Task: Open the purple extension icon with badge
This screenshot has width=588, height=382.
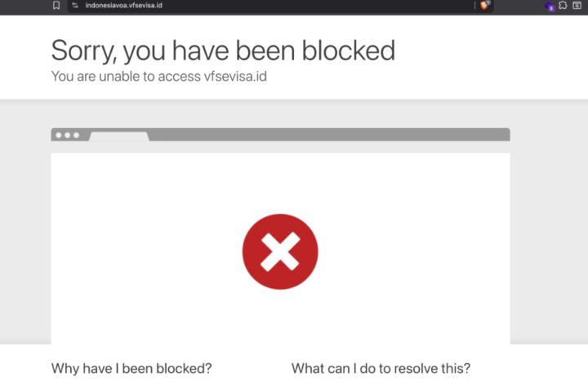Action: tap(550, 6)
